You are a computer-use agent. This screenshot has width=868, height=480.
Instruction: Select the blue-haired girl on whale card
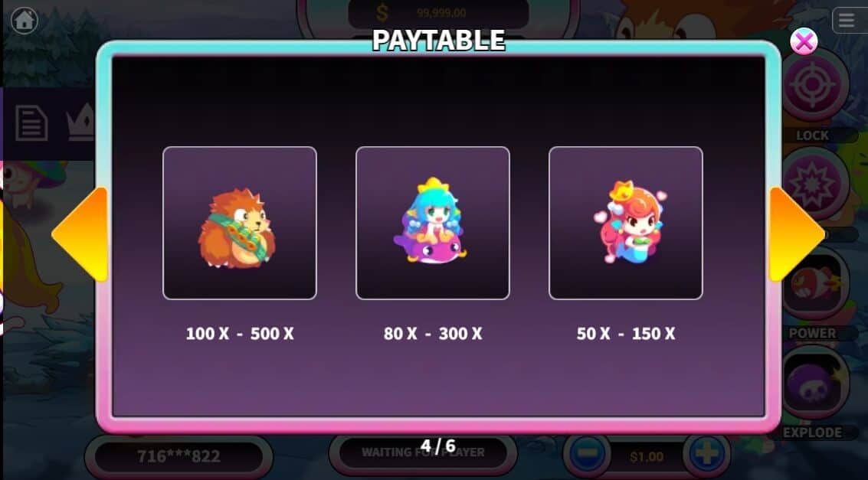pyautogui.click(x=432, y=223)
